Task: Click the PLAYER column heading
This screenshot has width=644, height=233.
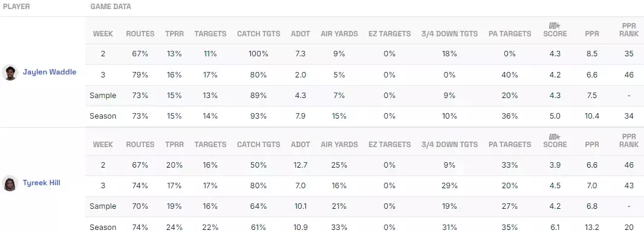Action: coord(16,7)
